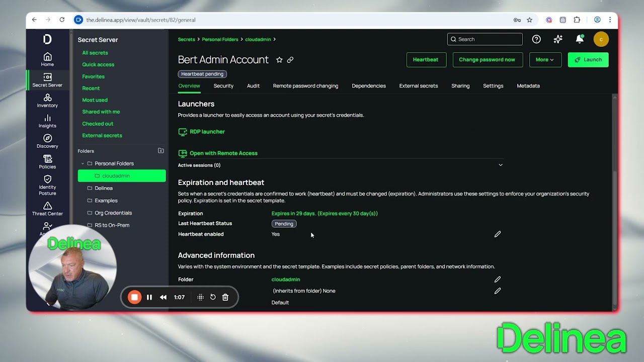The height and width of the screenshot is (362, 644).
Task: Open Checked out list
Action: point(98,124)
